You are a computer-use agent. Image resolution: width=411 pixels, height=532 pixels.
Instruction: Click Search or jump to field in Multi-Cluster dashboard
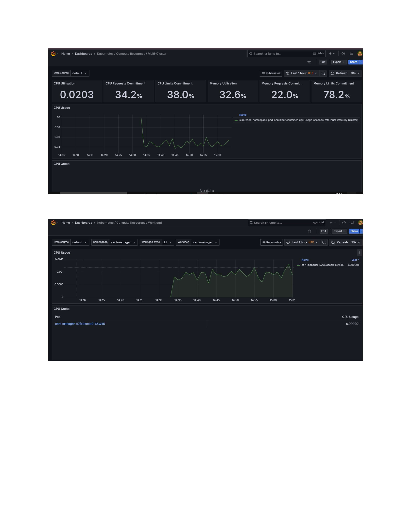click(286, 54)
